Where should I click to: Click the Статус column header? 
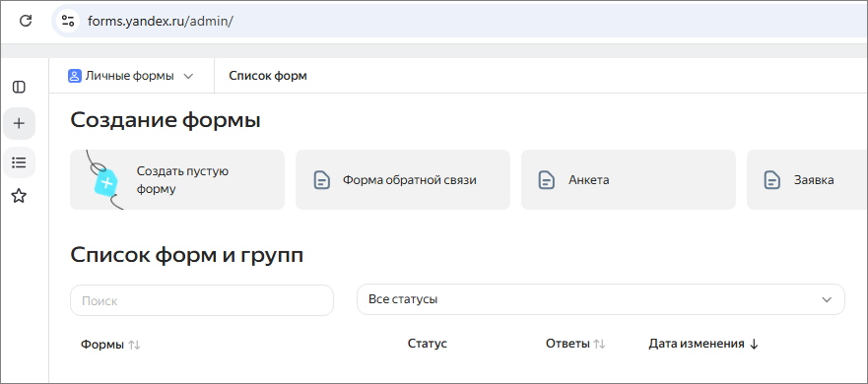(428, 344)
